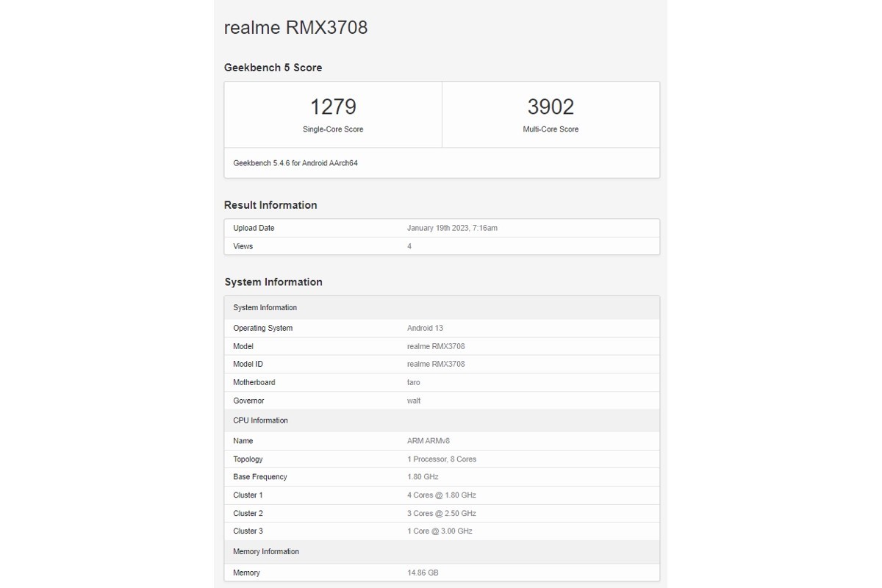This screenshot has width=882, height=588.
Task: Click the Views count value 4
Action: [409, 246]
